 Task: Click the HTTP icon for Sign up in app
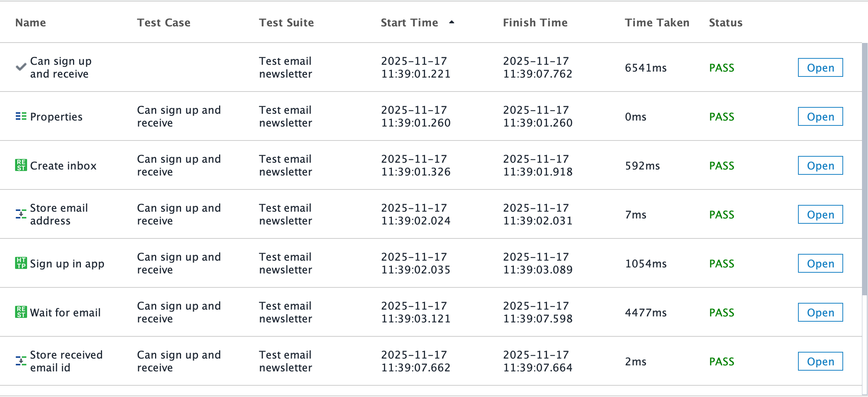point(21,263)
